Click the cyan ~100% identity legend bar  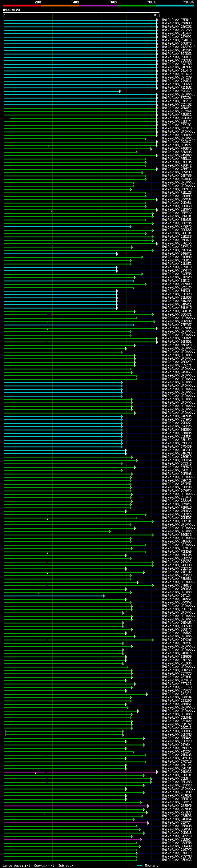coord(175,6)
